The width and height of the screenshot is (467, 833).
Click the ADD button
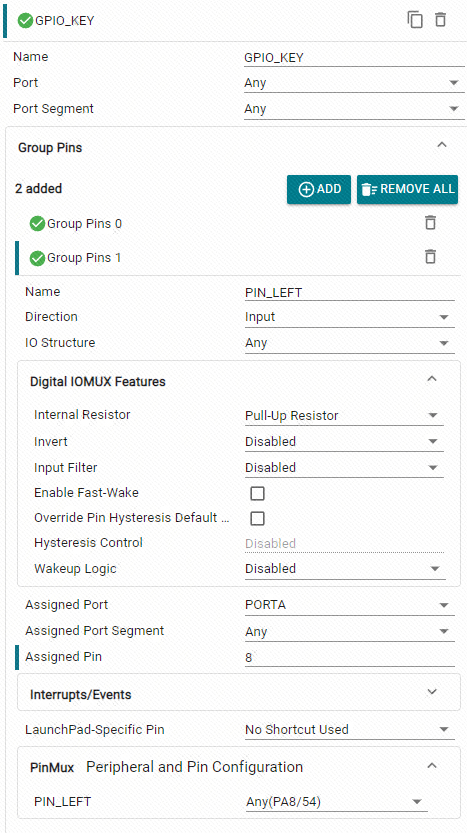tap(319, 189)
